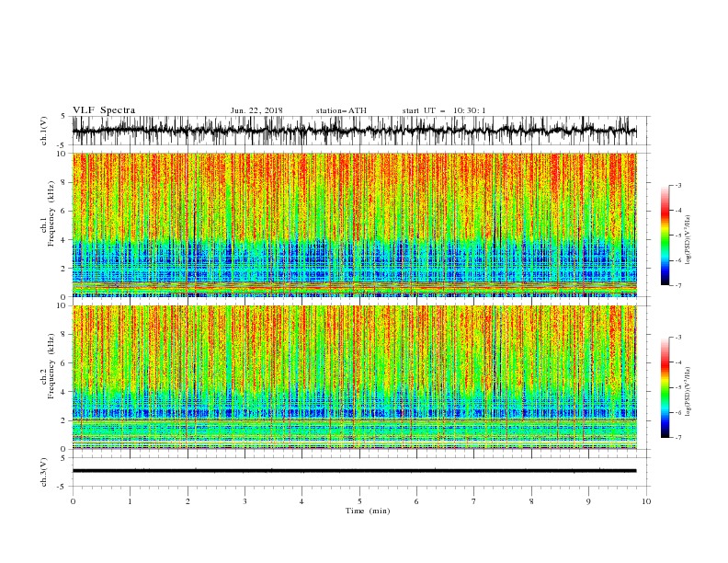Click the "5" tick on the ch.1(V) axis
This screenshot has height=563, width=728.
point(64,116)
